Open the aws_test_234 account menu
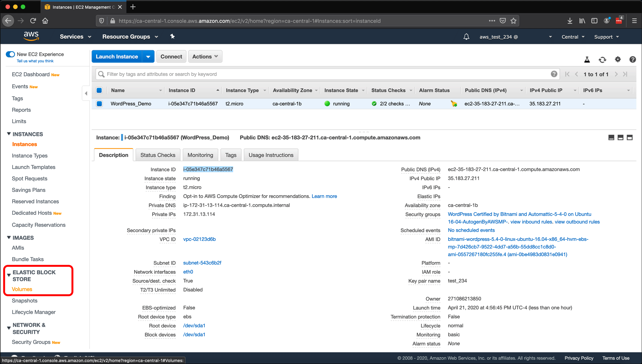The image size is (642, 364). coord(515,37)
